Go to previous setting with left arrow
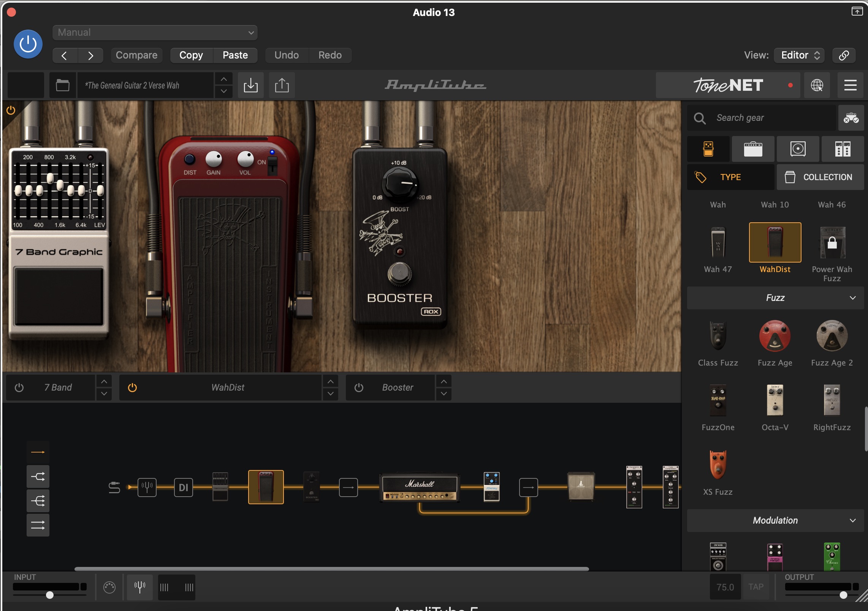This screenshot has width=868, height=611. tap(65, 55)
